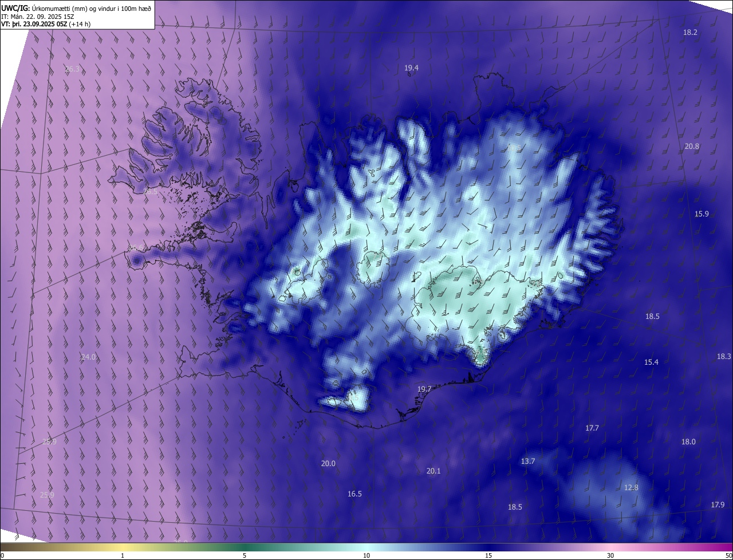733x560 pixels.
Task: Click the 18.2 value on the map
Action: (x=690, y=32)
